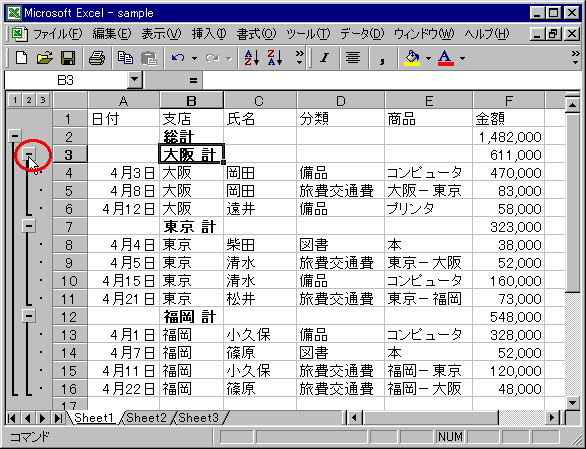Sort ascending with the A-Z icon

(x=252, y=58)
